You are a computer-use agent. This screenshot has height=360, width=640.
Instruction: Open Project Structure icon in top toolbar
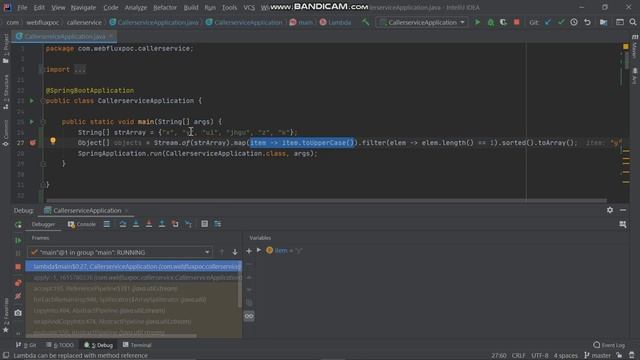[x=603, y=22]
